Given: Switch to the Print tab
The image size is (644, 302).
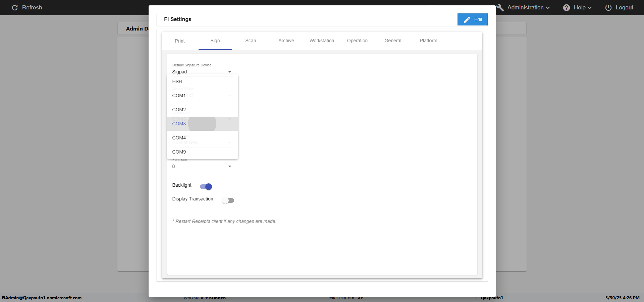Looking at the screenshot, I should click(180, 41).
